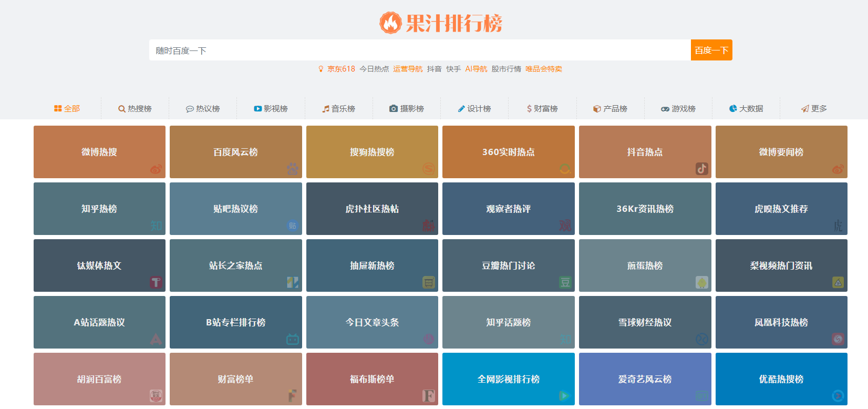Click the site icon on 站长之家热点 card

click(293, 282)
